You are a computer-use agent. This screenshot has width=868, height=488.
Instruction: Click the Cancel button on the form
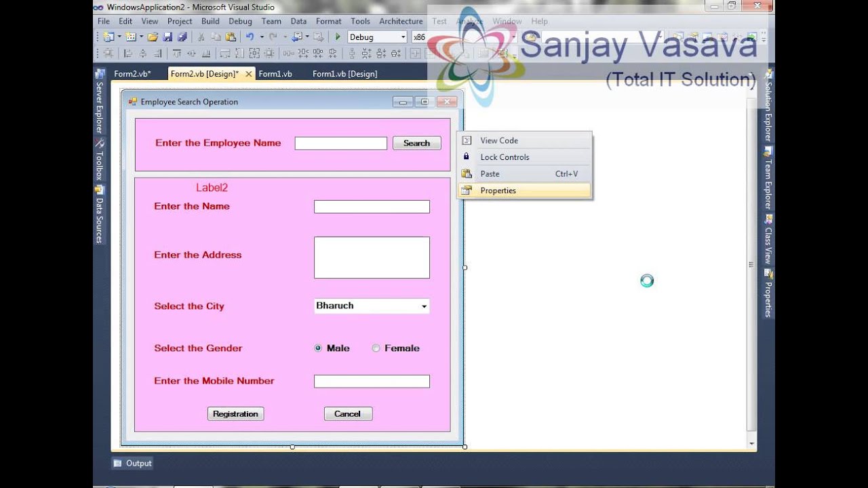pos(347,414)
